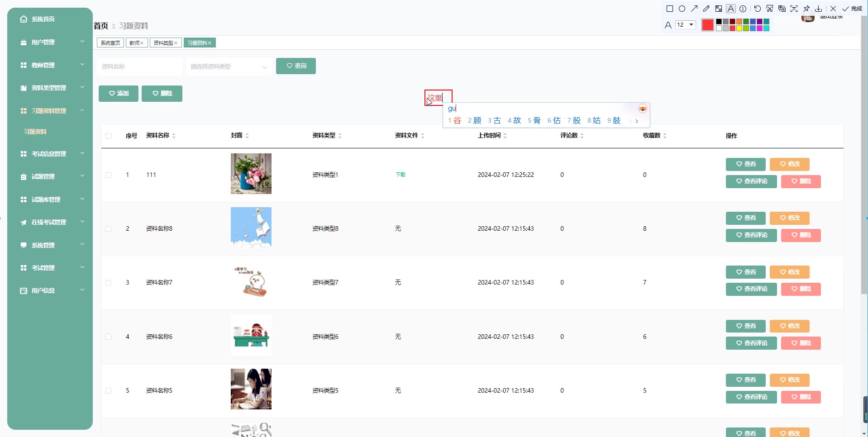The height and width of the screenshot is (437, 868).
Task: Close the 资料类型 tab
Action: pos(176,43)
